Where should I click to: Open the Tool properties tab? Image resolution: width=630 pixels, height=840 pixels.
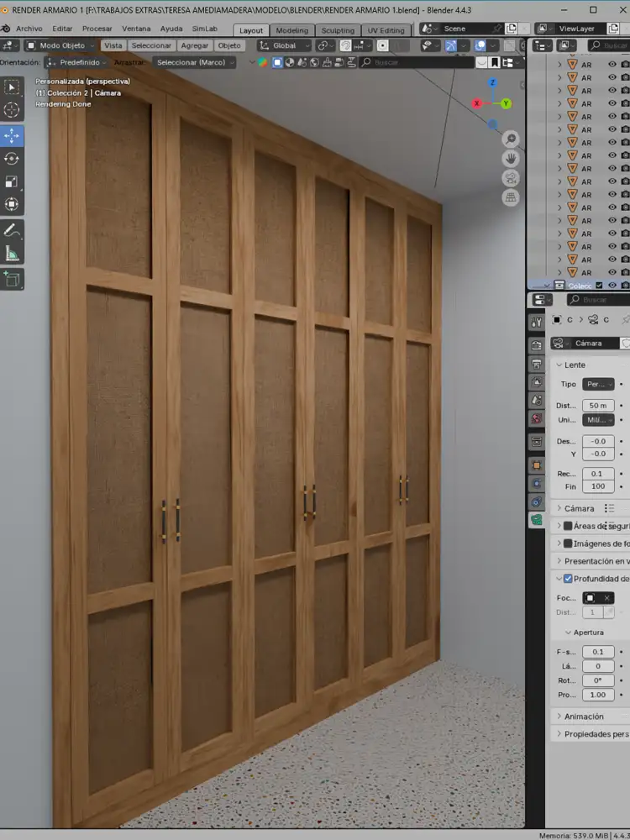537,322
